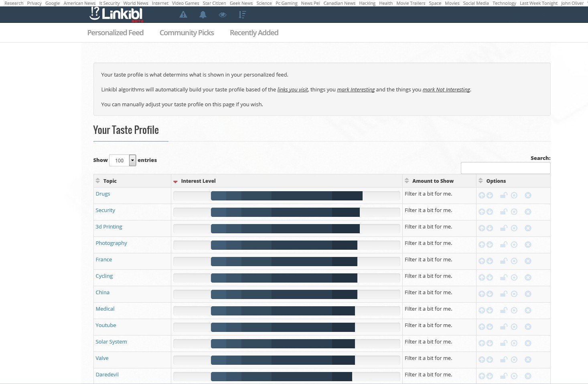
Task: Remove Daredevil topic with X icon
Action: (x=528, y=376)
